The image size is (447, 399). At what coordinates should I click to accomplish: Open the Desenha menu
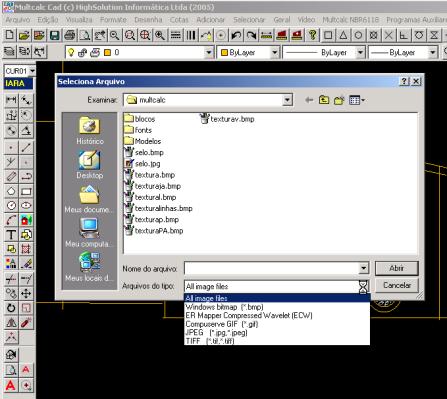[x=148, y=20]
